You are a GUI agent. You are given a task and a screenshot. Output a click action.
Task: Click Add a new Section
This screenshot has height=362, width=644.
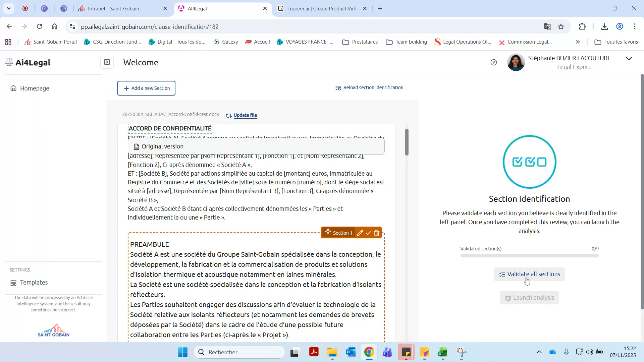(x=146, y=88)
